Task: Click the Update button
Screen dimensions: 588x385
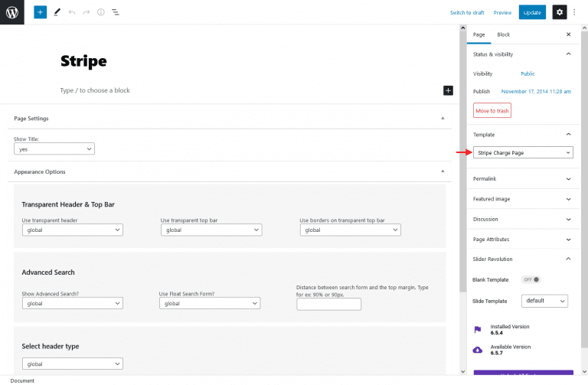Action: pos(532,12)
